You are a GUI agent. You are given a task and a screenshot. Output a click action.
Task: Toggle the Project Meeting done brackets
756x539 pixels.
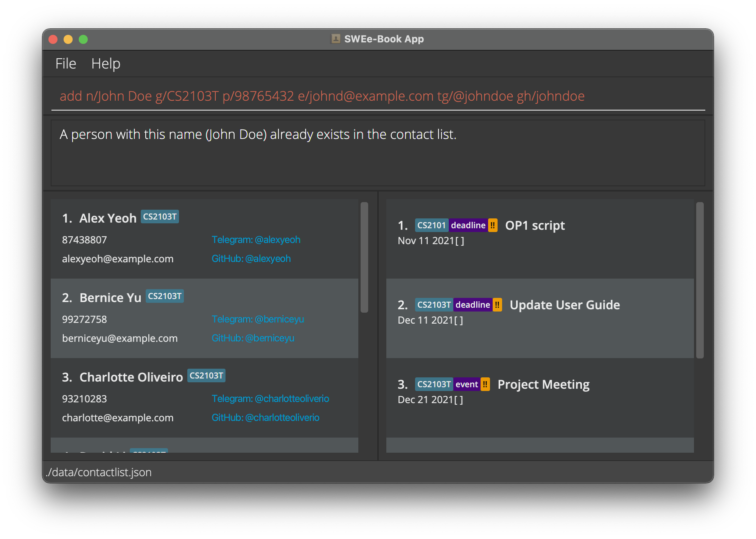click(x=459, y=400)
